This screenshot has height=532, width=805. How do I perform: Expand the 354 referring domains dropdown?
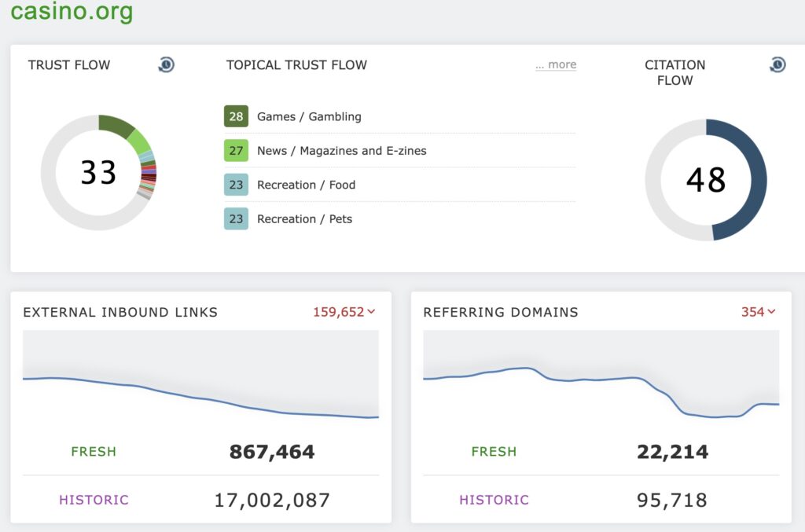(758, 312)
